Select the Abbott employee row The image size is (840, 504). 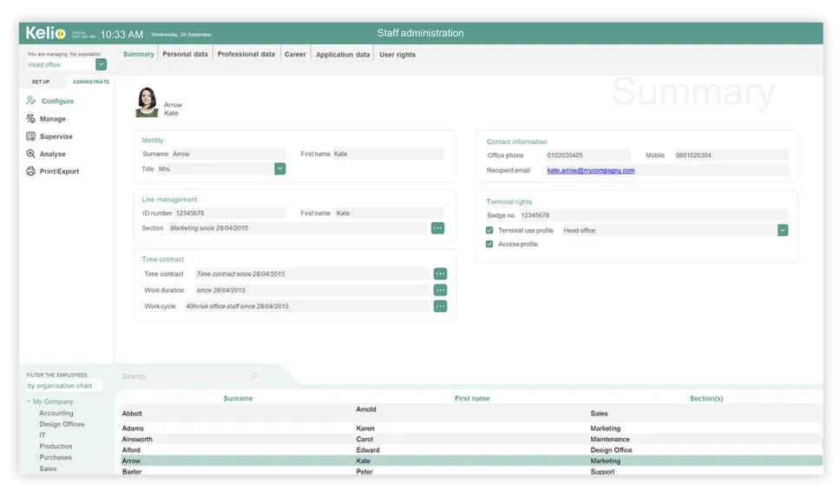click(x=471, y=413)
